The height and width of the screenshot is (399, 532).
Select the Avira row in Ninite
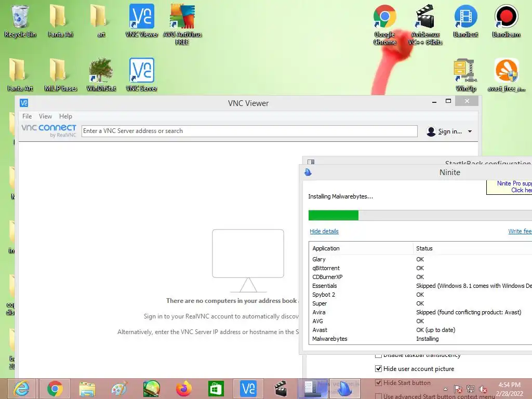[421, 312]
